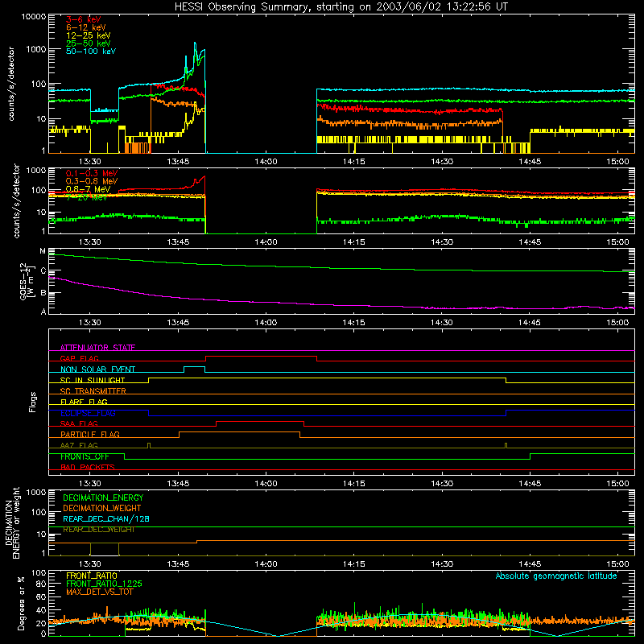
Task: Select the 6-12 keV legend label
Action: 86,27
